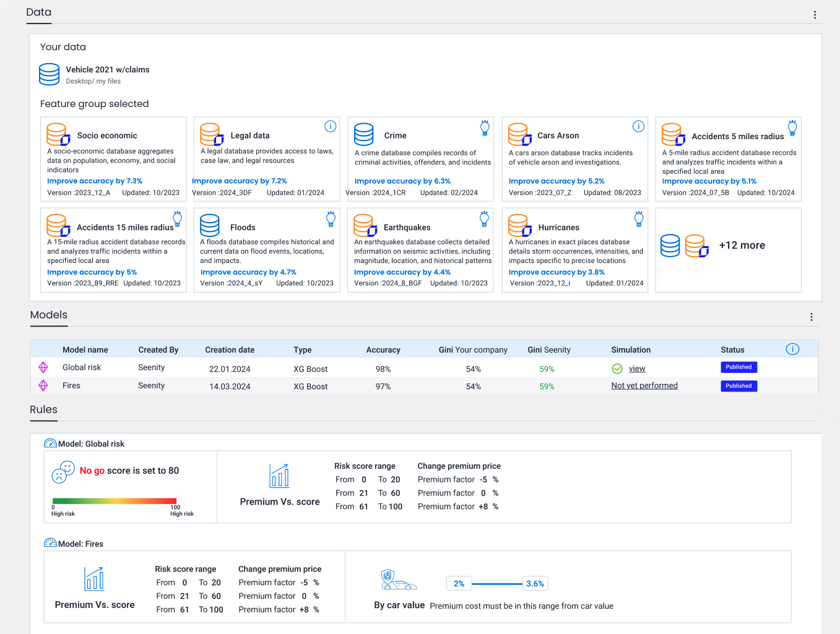Click the Accidents 5 miles radius database icon
Image resolution: width=840 pixels, height=634 pixels.
[673, 134]
